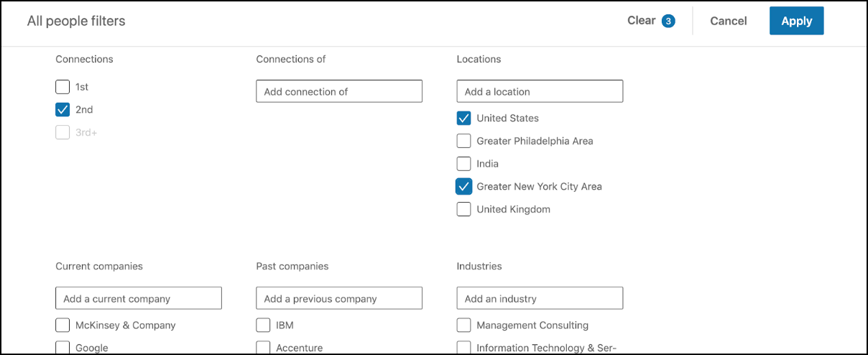
Task: Click the Add a previous company field
Action: pos(339,298)
